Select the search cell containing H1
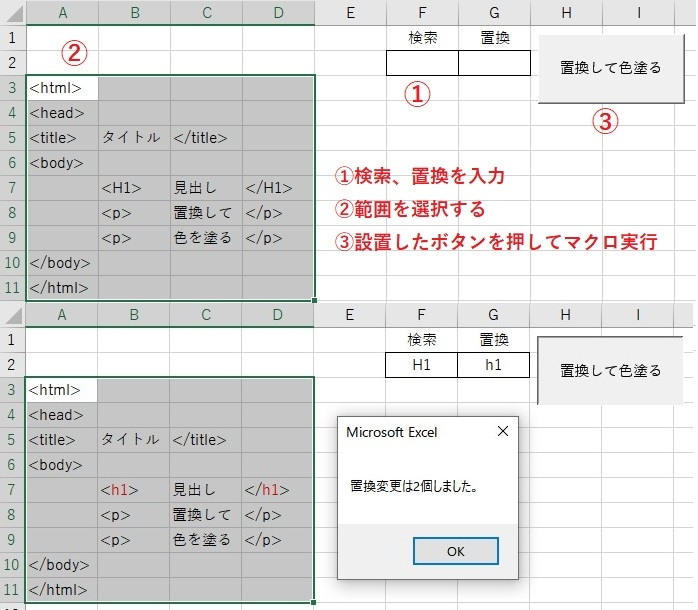 pyautogui.click(x=421, y=365)
